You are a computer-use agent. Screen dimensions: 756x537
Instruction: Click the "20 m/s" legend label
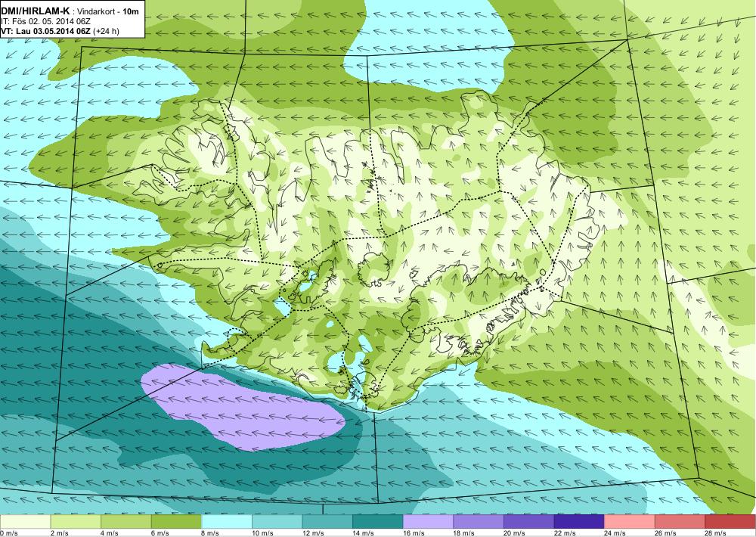coord(514,533)
